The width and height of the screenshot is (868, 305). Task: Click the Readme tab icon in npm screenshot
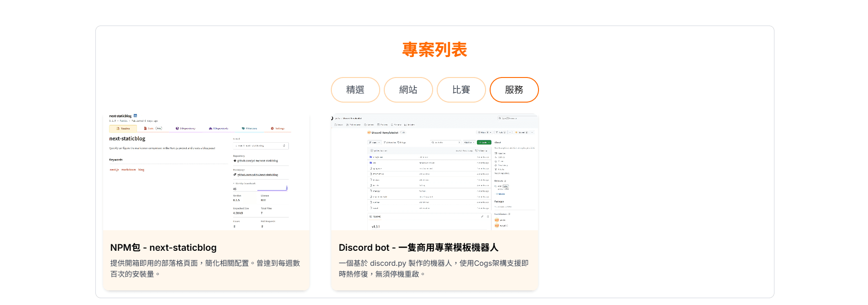pos(118,129)
